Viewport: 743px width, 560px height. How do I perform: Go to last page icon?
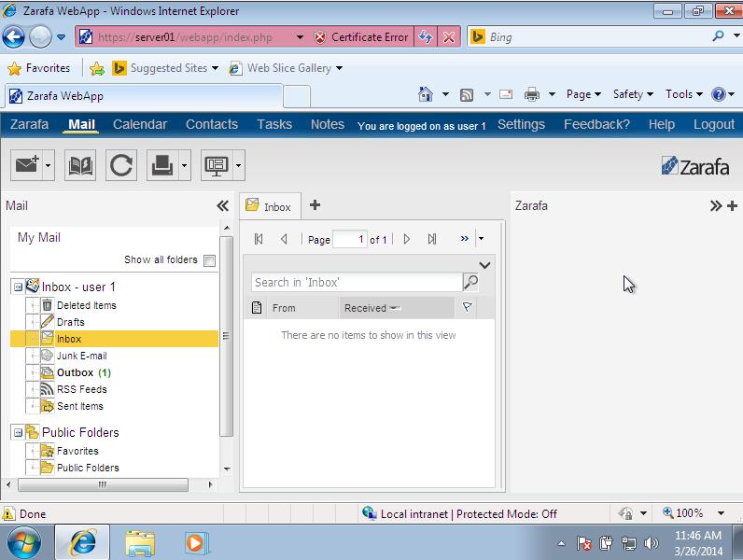tap(431, 239)
